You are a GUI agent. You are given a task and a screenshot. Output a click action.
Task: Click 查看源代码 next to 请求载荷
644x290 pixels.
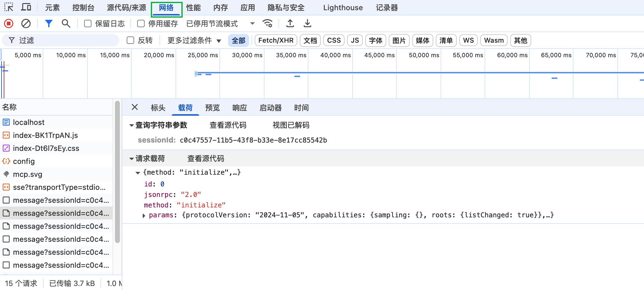tap(206, 159)
